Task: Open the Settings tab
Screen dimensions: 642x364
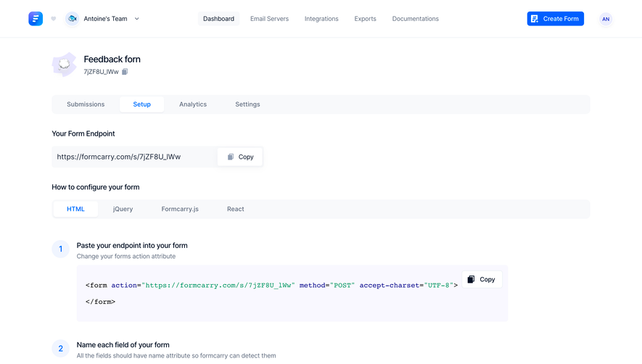Action: point(247,104)
